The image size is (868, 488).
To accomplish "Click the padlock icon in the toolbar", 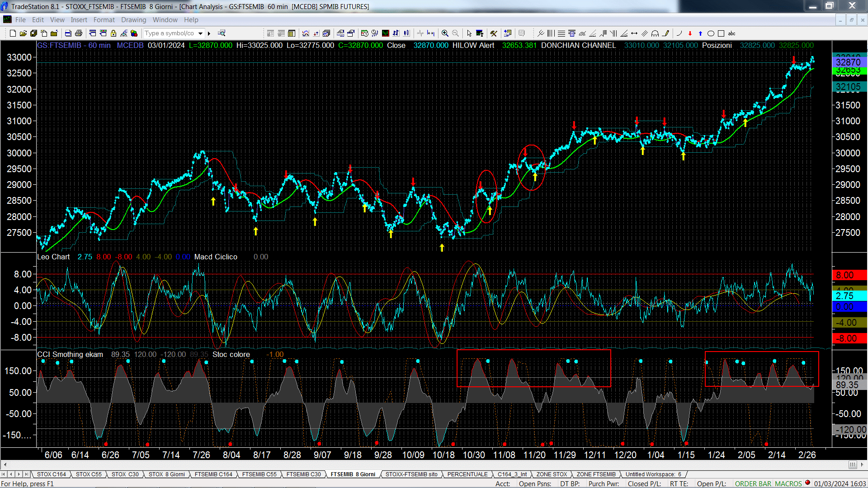I will (113, 33).
